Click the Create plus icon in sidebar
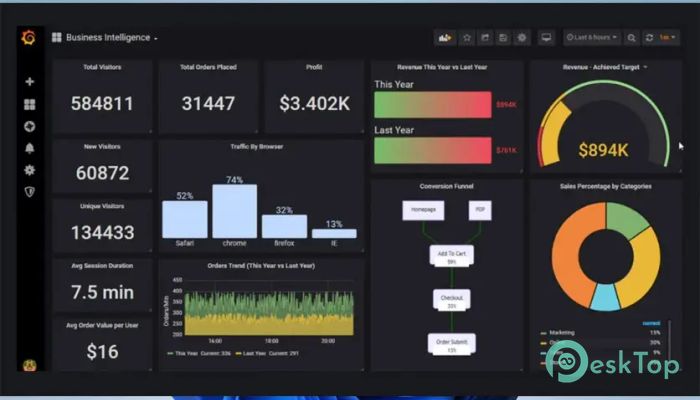 pos(29,82)
